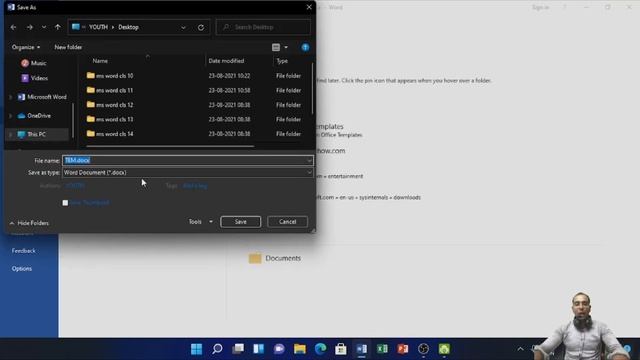Click the Search Desktop field
This screenshot has height=360, width=640.
263,27
